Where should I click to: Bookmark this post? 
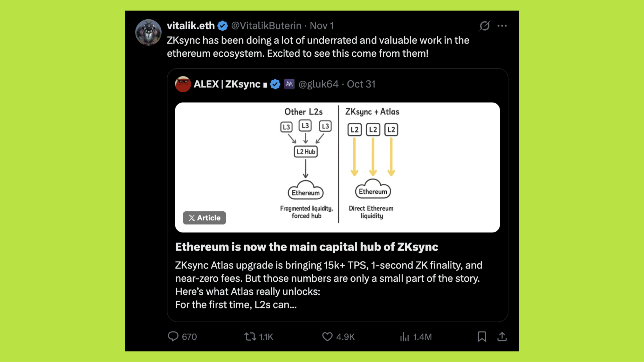(482, 337)
